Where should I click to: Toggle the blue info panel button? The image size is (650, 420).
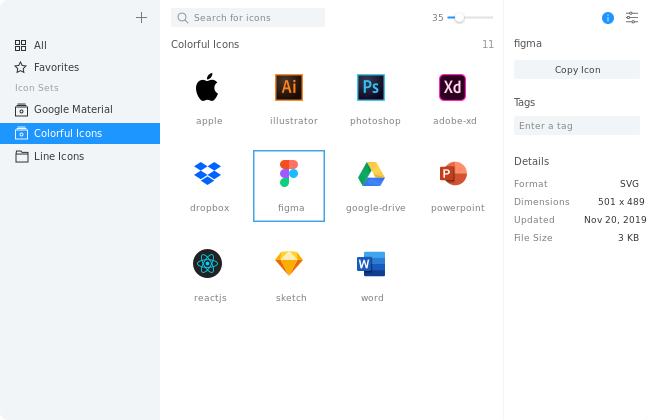pyautogui.click(x=608, y=18)
